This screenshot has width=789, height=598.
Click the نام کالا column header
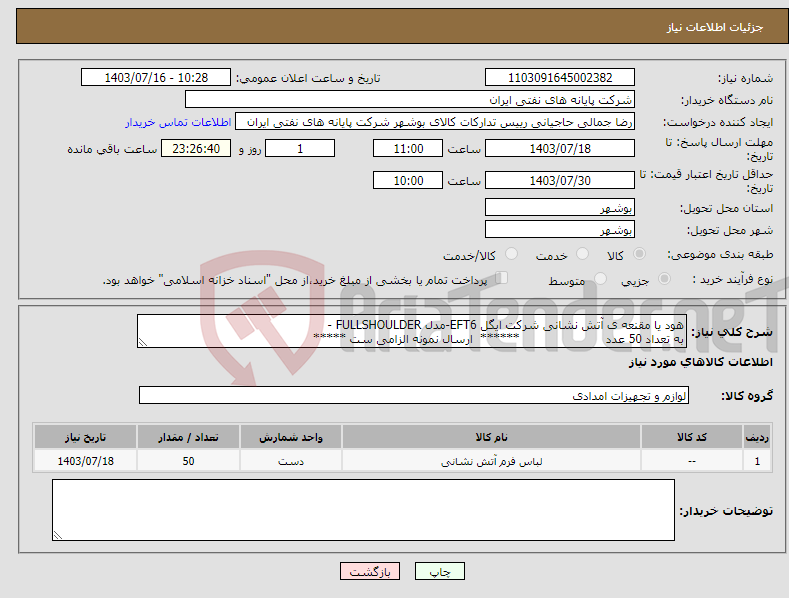tap(491, 437)
